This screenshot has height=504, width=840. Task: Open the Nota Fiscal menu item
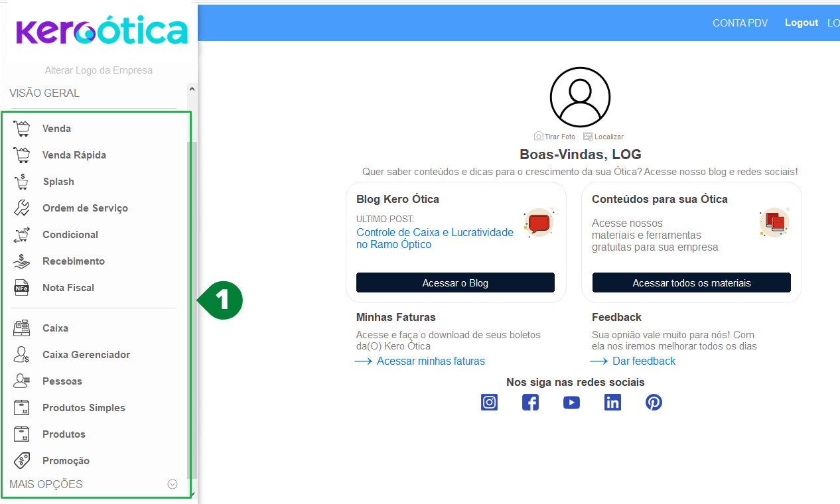click(x=68, y=287)
